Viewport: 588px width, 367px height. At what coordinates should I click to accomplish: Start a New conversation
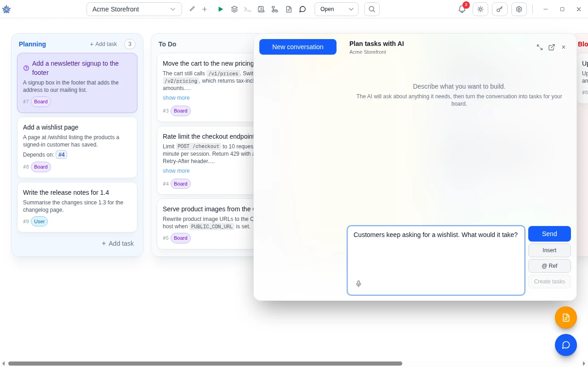298,47
